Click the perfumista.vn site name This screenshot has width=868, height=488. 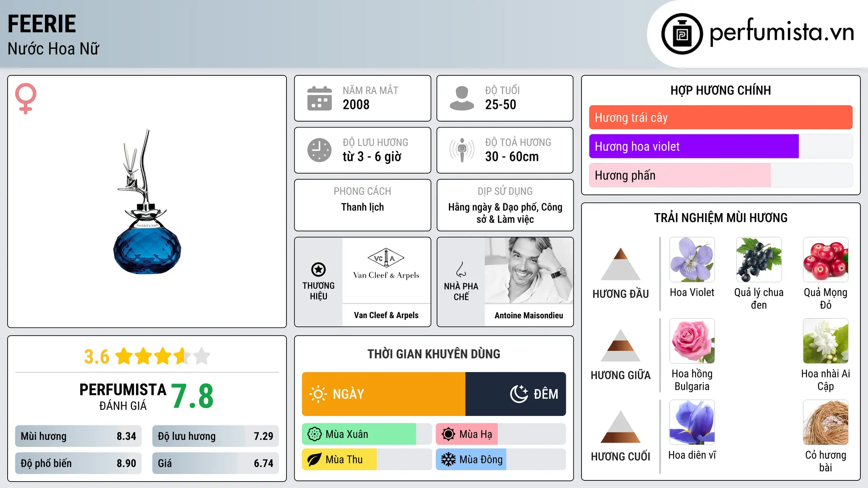pyautogui.click(x=782, y=32)
